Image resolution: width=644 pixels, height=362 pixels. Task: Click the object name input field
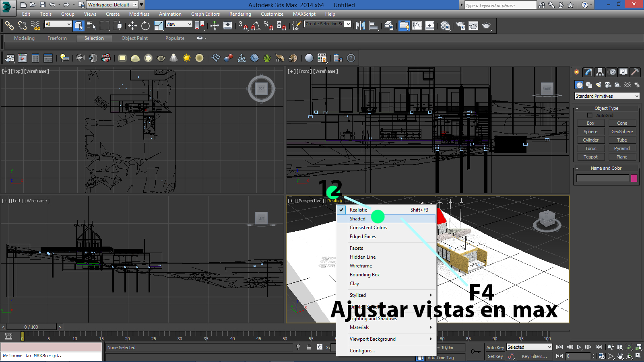pyautogui.click(x=603, y=178)
